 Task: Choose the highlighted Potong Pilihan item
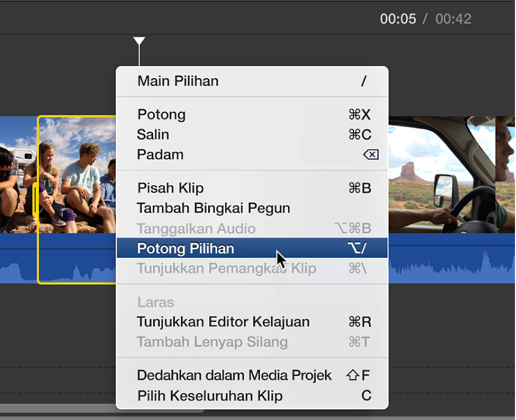pos(186,248)
